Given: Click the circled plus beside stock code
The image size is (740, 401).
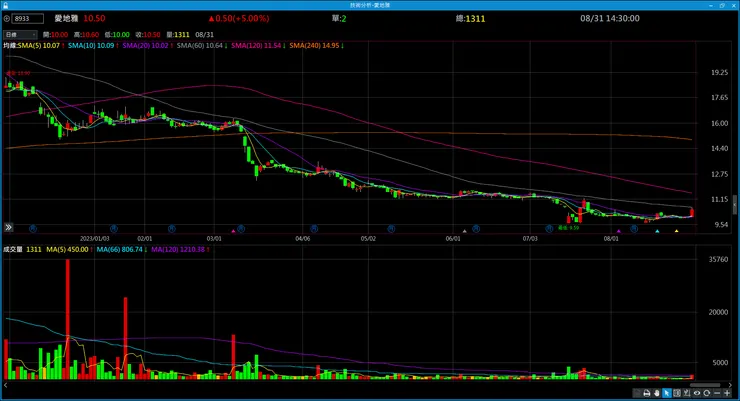Looking at the screenshot, I should pos(7,19).
